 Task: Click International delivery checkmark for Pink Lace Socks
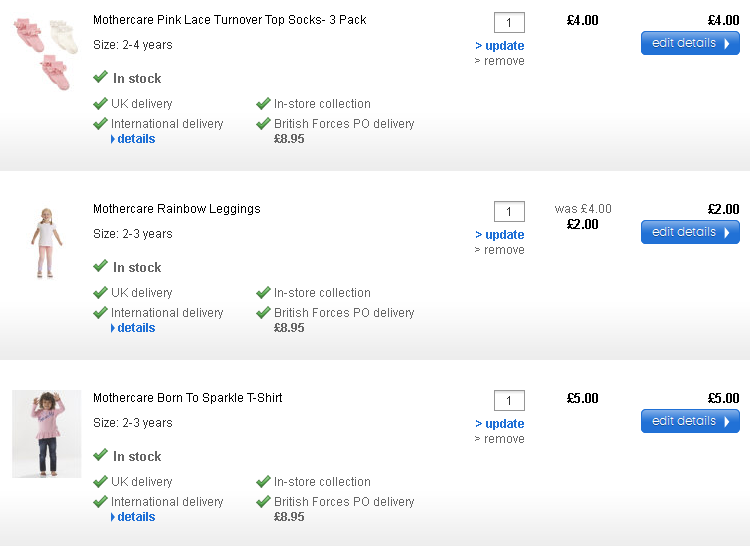pyautogui.click(x=100, y=123)
